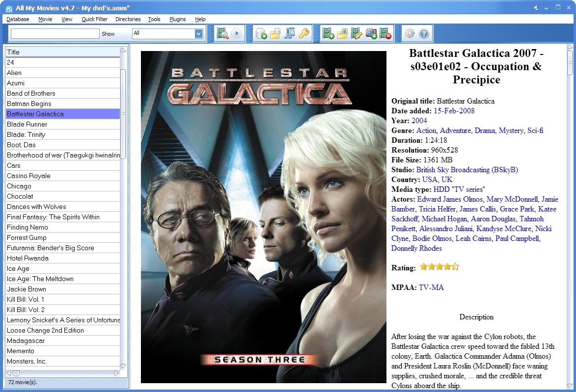The height and width of the screenshot is (392, 576).
Task: Add a new movie icon
Action: tap(328, 33)
